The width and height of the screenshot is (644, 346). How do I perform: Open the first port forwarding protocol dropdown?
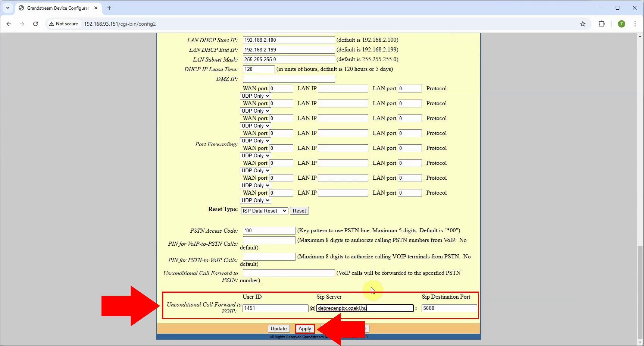tap(255, 96)
